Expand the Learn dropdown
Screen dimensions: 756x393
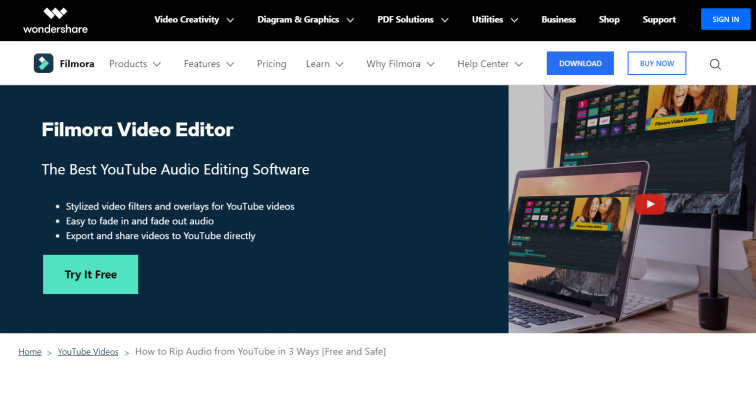(324, 64)
